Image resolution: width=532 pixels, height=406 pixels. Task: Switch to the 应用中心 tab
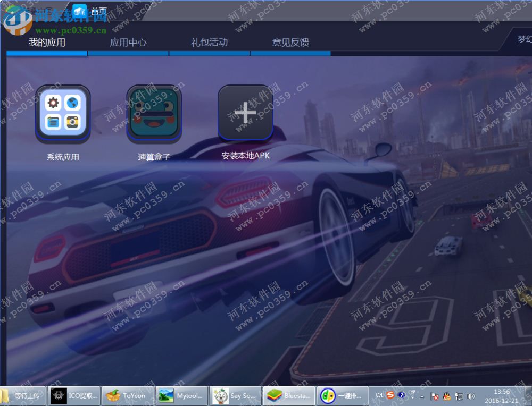[128, 43]
